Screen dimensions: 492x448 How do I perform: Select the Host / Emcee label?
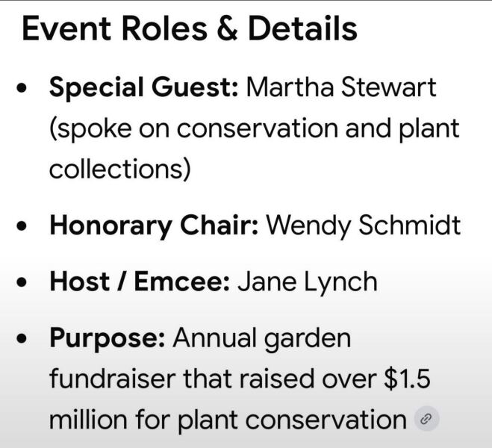pyautogui.click(x=140, y=281)
